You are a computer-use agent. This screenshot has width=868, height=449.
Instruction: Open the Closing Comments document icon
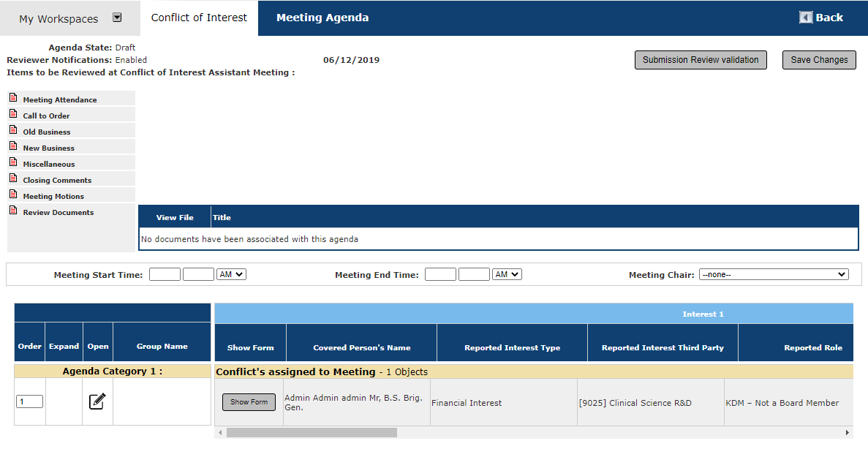pos(13,178)
